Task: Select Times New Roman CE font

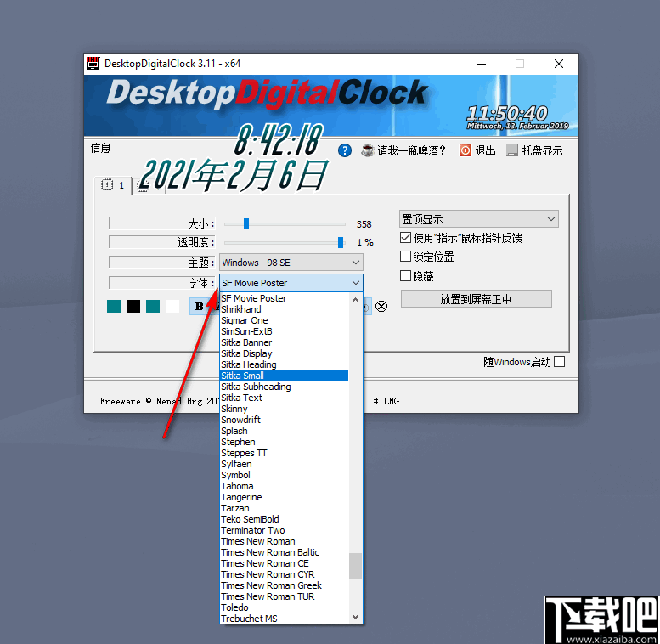Action: coord(284,563)
